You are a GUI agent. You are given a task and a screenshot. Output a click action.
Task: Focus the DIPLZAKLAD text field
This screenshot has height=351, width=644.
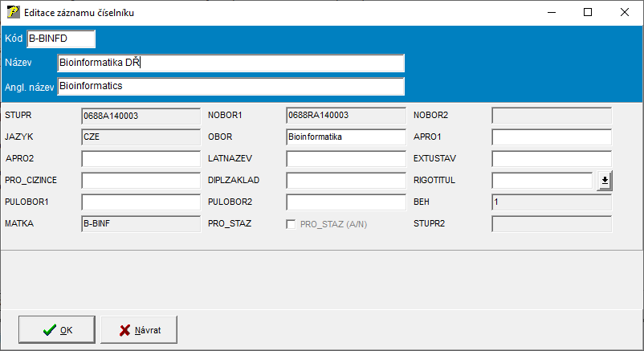click(345, 181)
